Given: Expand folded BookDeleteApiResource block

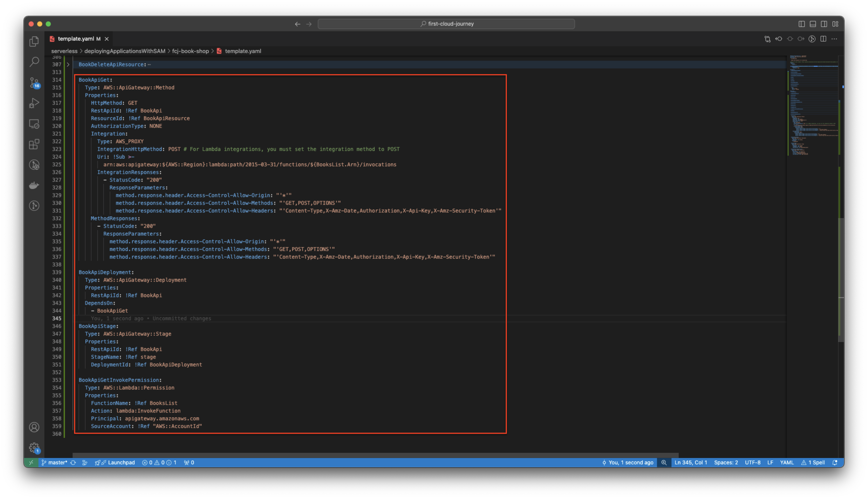Looking at the screenshot, I should [x=68, y=64].
